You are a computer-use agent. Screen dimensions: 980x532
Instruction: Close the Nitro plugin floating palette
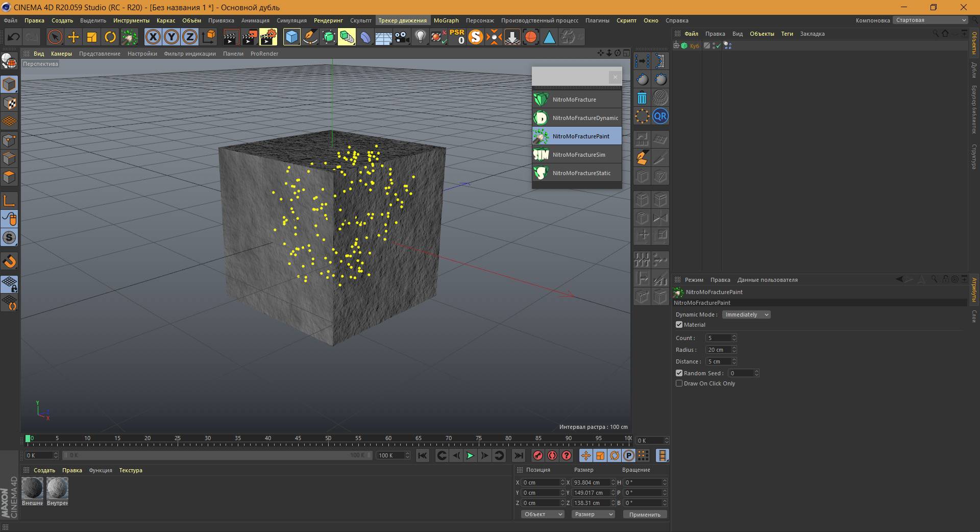615,77
